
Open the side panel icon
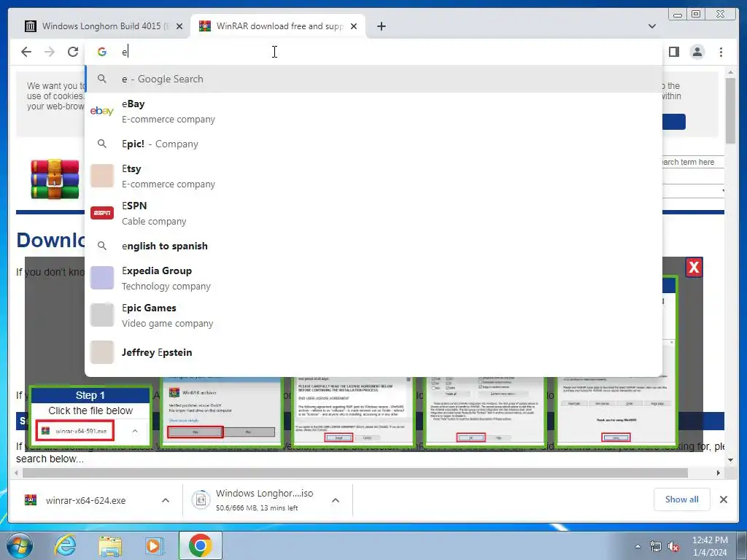click(673, 52)
